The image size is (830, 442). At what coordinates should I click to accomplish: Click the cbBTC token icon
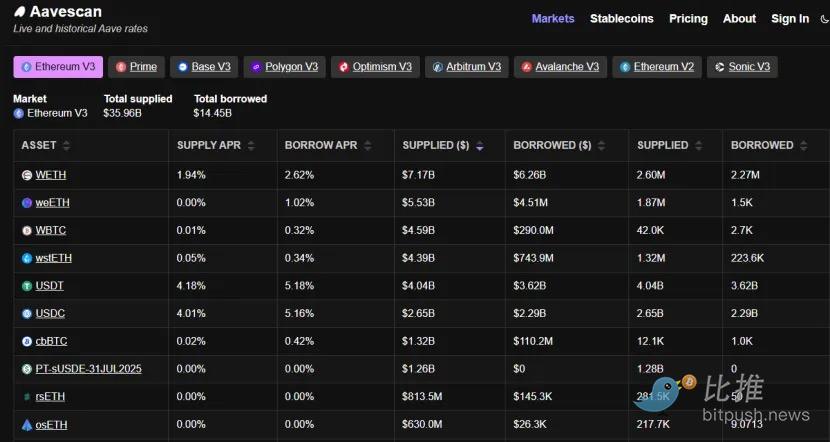[x=27, y=341]
